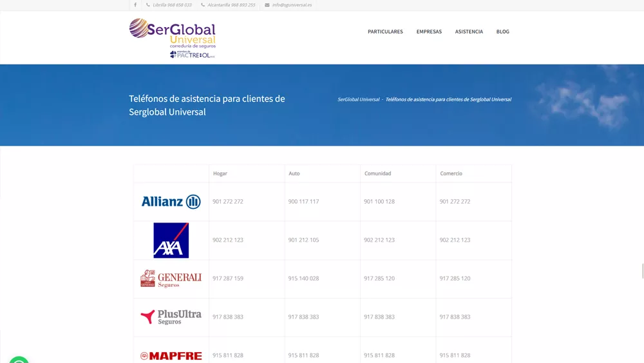
Task: Open the EMPRESAS menu
Action: point(429,32)
